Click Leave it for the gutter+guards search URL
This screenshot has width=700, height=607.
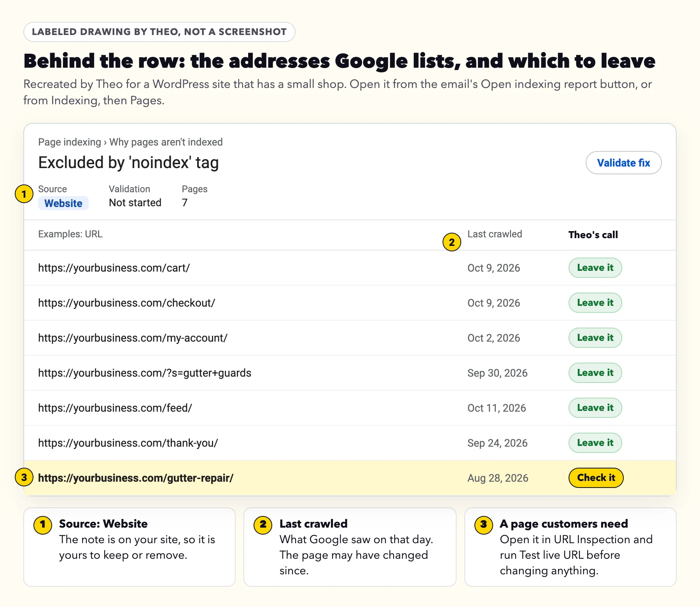click(595, 373)
